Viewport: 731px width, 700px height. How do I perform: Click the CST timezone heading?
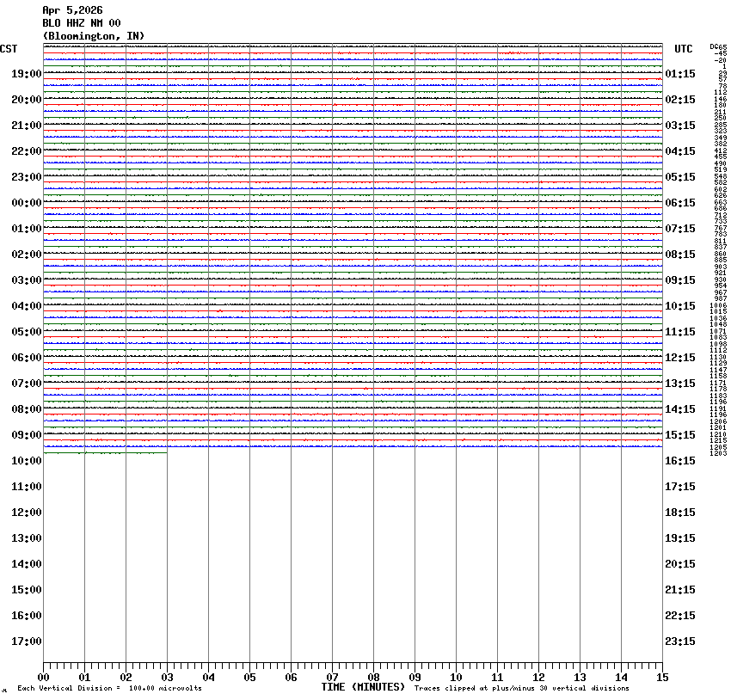click(x=9, y=49)
